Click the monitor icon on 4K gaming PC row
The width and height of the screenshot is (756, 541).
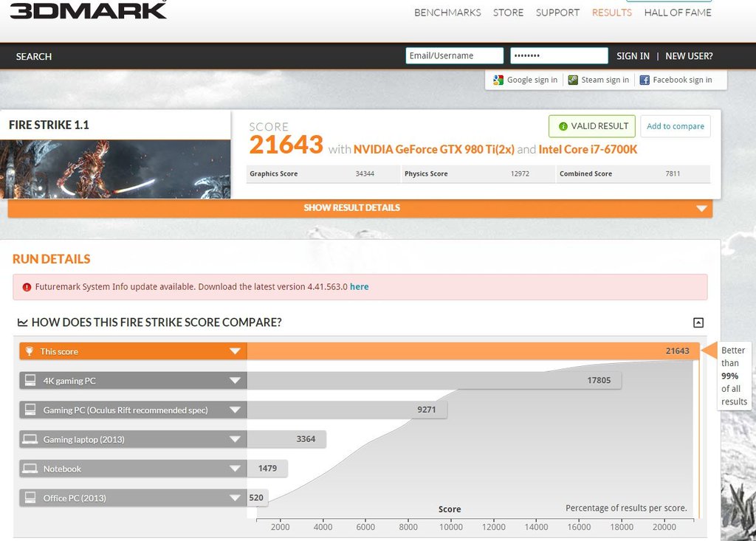(30, 380)
